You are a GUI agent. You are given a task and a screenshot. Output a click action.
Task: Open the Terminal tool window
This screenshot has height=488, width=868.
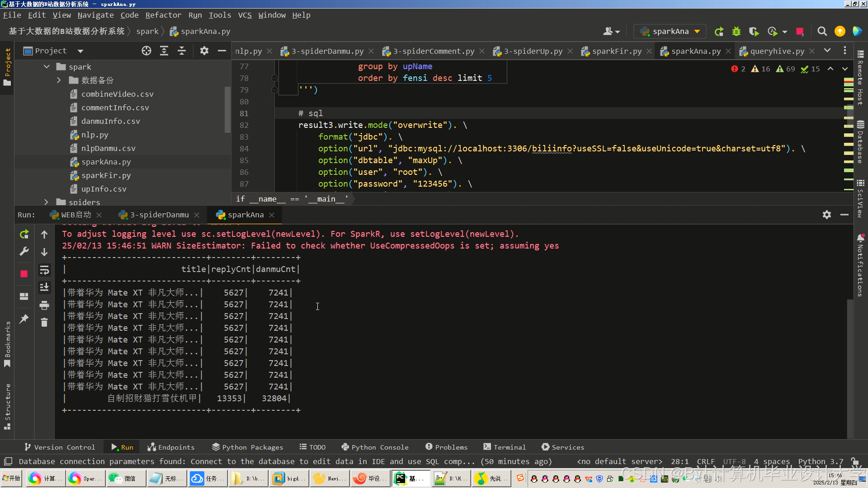point(505,447)
